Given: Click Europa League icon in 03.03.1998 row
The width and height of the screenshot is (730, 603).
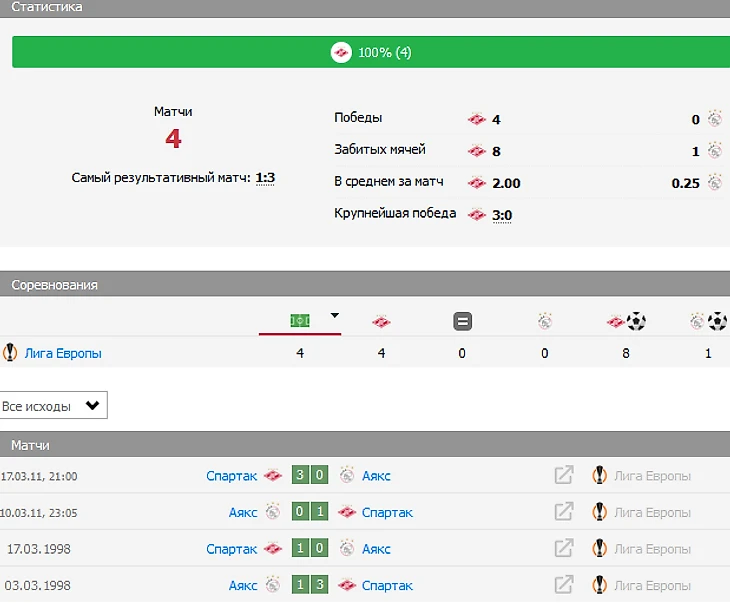Looking at the screenshot, I should click(x=599, y=585).
